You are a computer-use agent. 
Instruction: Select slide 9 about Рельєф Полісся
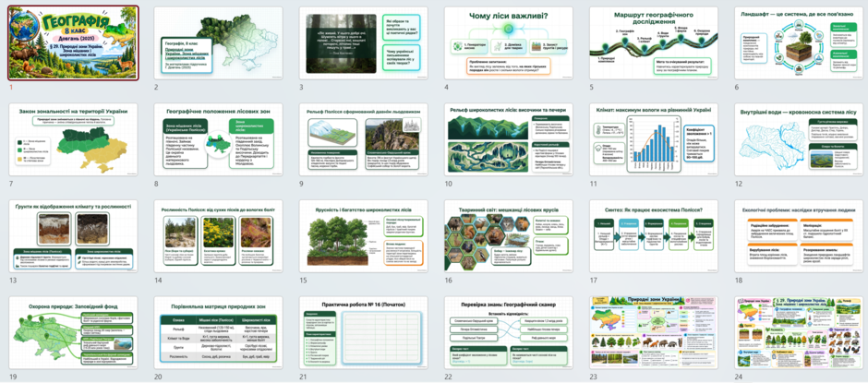coord(363,139)
